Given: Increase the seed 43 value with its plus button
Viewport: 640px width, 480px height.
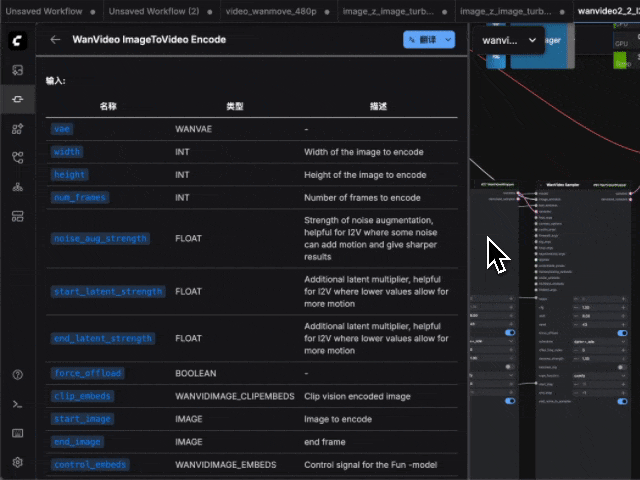Looking at the screenshot, I should coord(623,324).
